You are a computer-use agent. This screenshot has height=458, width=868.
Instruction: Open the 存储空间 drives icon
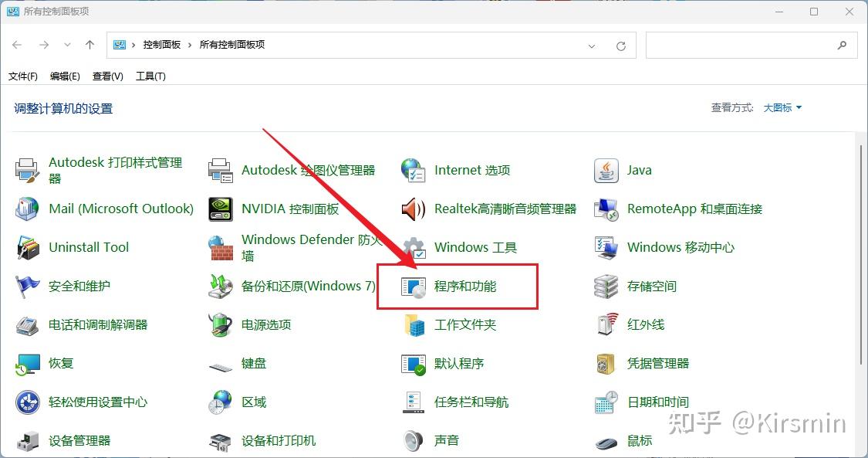[606, 287]
